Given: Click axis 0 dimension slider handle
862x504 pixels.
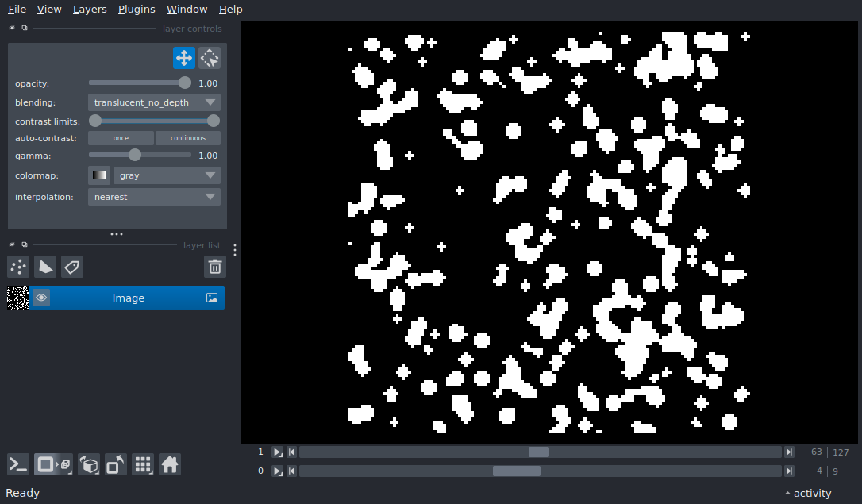Looking at the screenshot, I should [517, 471].
